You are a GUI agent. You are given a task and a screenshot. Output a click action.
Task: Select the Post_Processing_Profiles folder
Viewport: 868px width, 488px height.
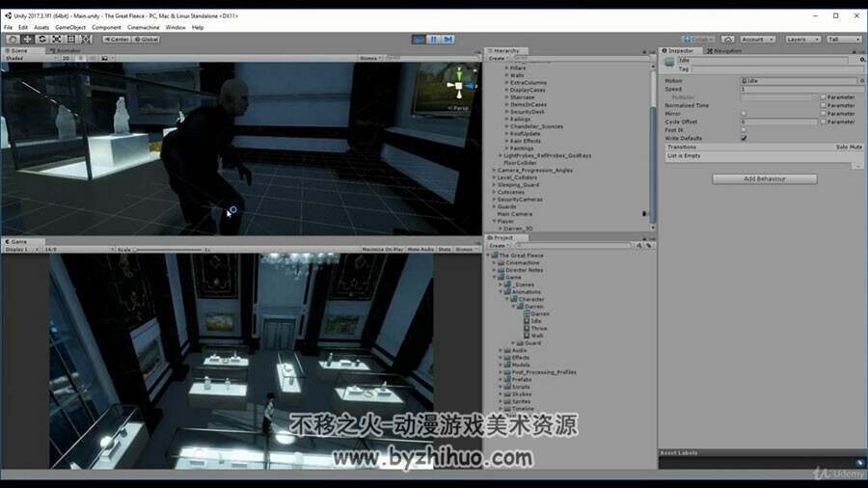tap(540, 372)
